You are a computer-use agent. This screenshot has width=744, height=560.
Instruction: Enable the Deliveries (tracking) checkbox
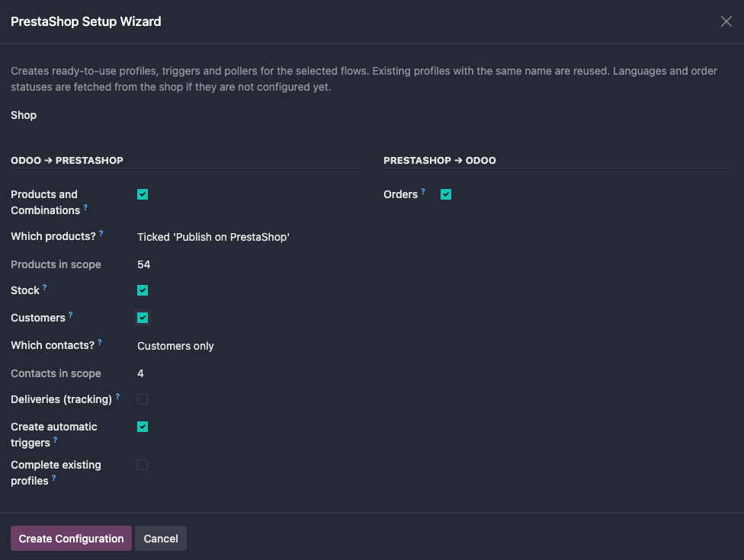click(x=143, y=399)
